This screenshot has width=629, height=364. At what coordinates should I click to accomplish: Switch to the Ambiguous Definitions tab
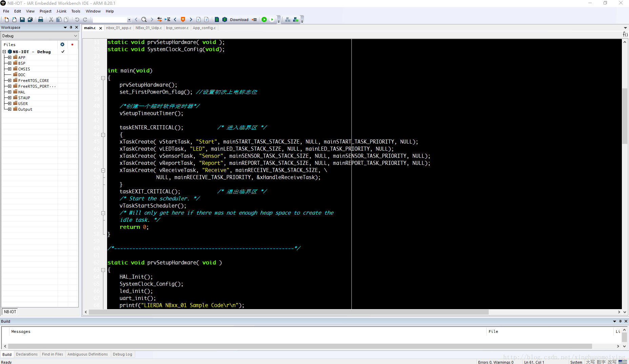[87, 354]
